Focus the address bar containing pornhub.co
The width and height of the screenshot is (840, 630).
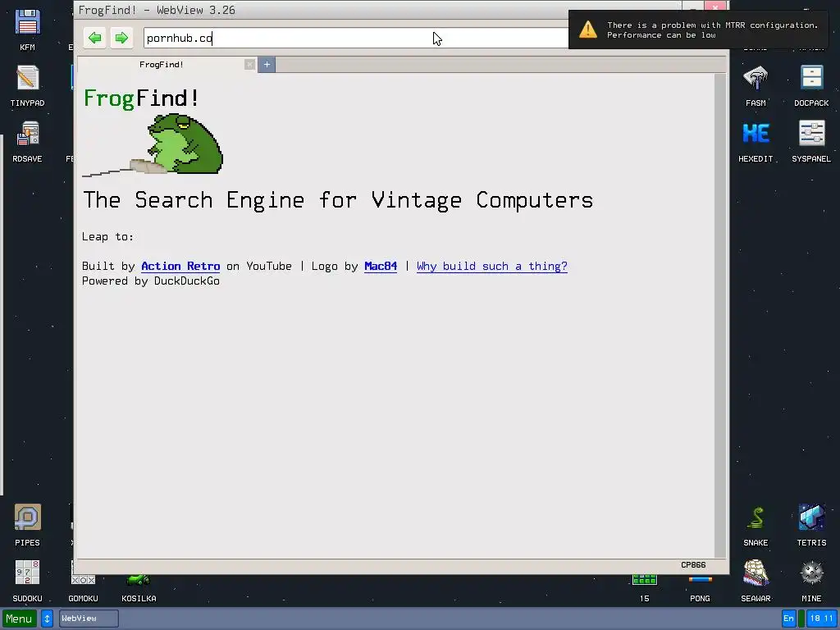pos(356,38)
